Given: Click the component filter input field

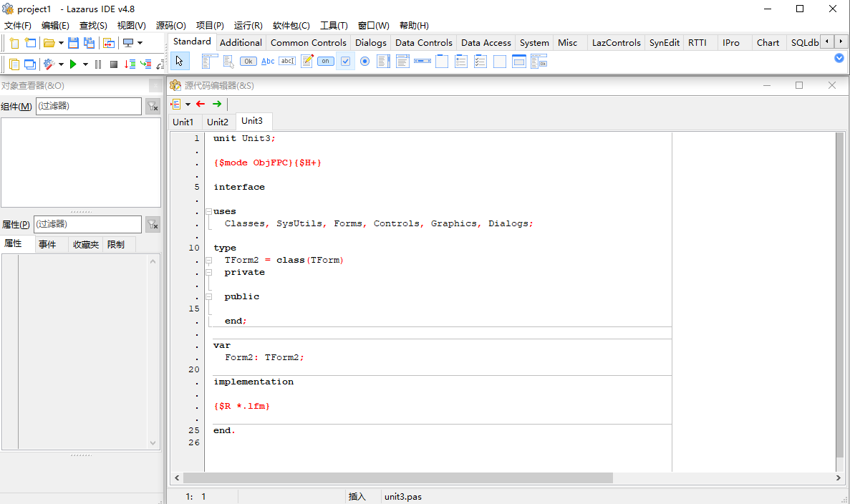Looking at the screenshot, I should (x=89, y=106).
